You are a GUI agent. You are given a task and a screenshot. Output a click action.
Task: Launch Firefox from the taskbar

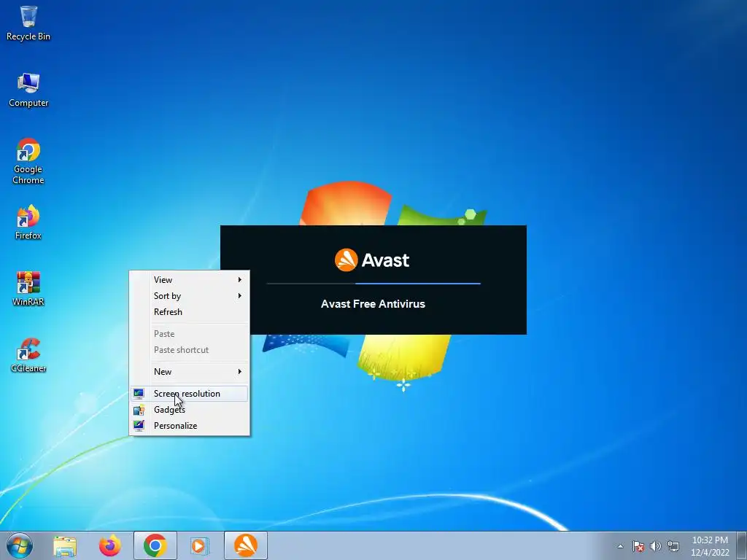point(110,545)
